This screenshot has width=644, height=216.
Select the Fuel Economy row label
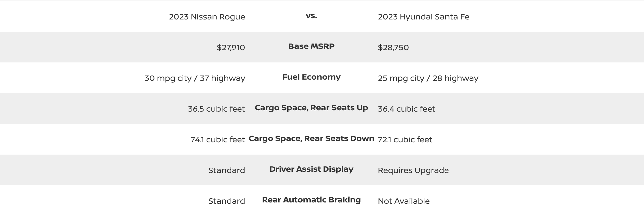(x=311, y=77)
